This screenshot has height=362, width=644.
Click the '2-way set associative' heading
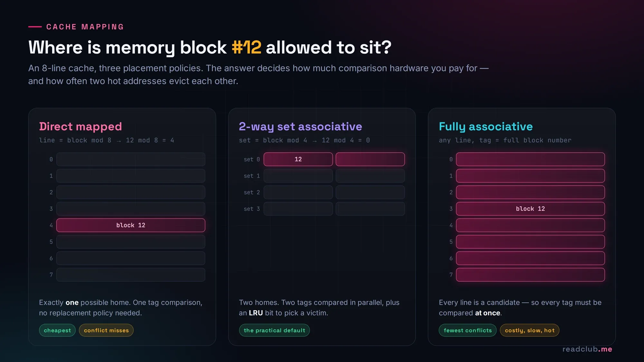[x=300, y=126]
